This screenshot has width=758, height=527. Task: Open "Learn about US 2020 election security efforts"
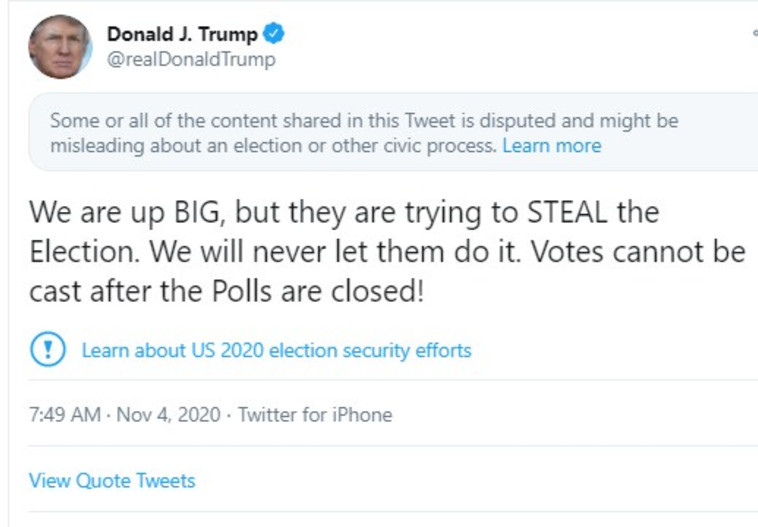click(x=276, y=351)
